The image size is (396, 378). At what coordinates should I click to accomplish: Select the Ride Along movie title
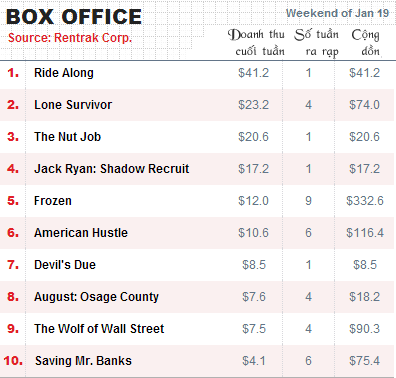[64, 73]
